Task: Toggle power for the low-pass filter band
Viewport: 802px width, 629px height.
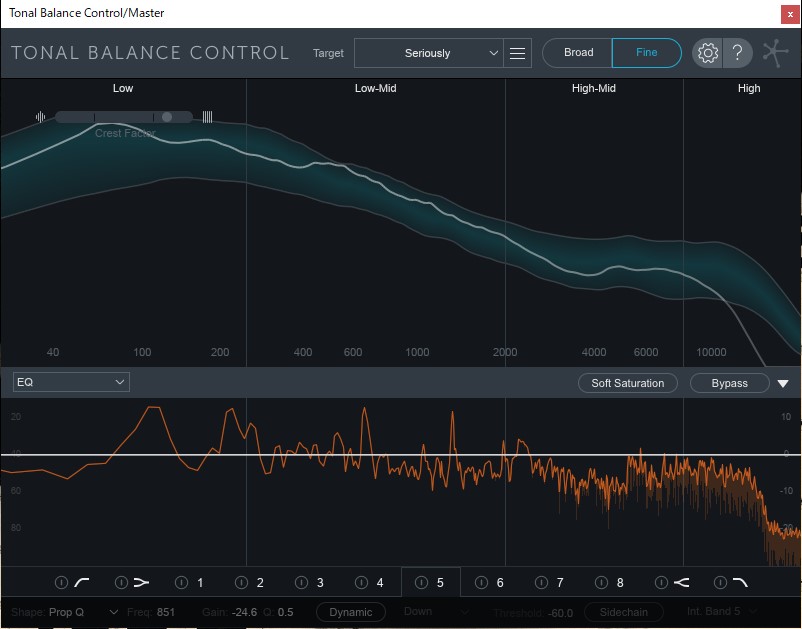Action: click(x=720, y=582)
